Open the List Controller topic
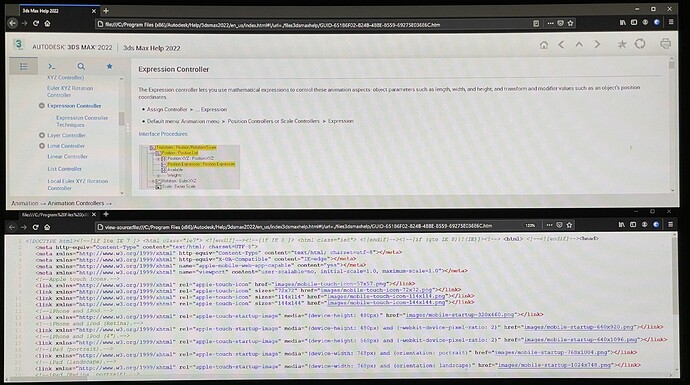The width and height of the screenshot is (690, 385). (x=65, y=169)
